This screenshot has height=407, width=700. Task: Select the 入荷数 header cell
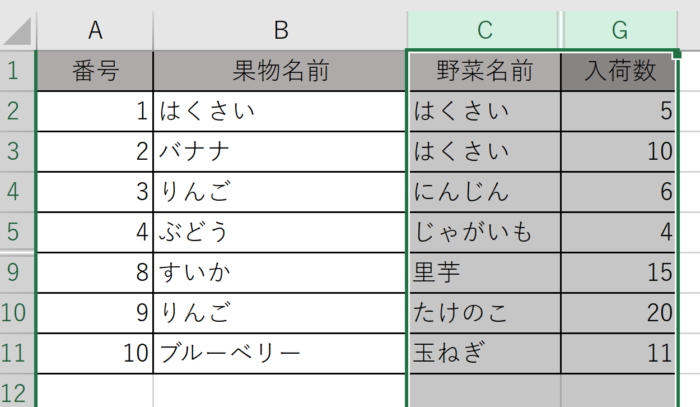click(x=619, y=72)
